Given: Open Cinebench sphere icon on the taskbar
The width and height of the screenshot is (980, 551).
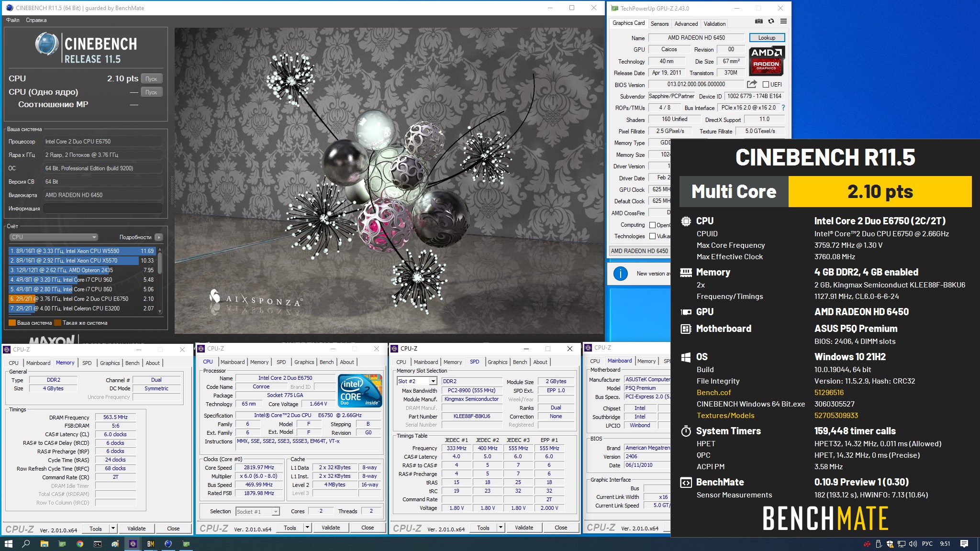Looking at the screenshot, I should click(168, 544).
